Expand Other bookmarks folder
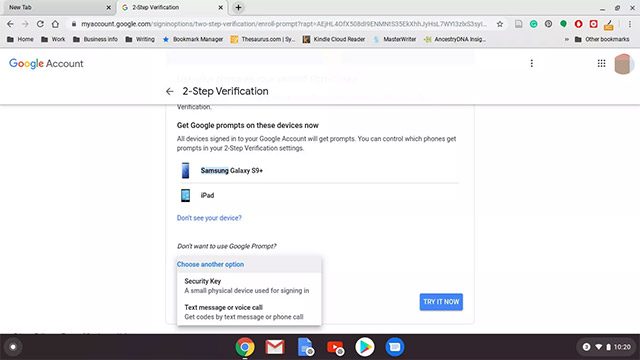This screenshot has width=640, height=360. point(602,39)
